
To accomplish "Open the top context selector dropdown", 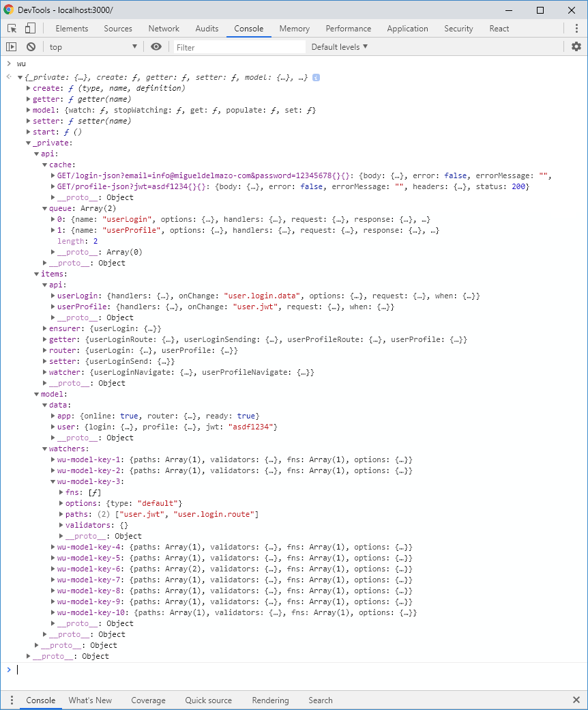I will pyautogui.click(x=93, y=46).
